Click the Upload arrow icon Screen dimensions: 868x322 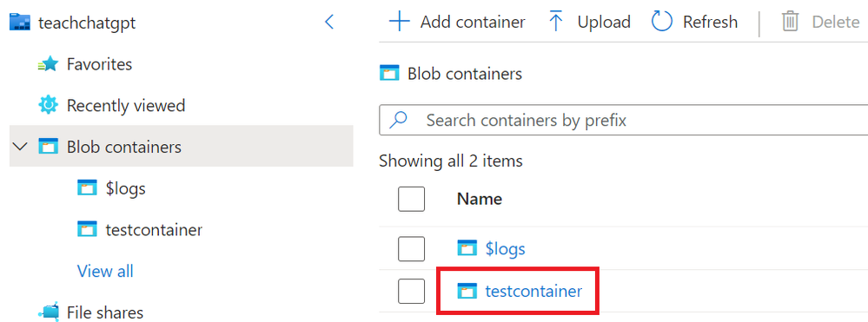click(556, 22)
